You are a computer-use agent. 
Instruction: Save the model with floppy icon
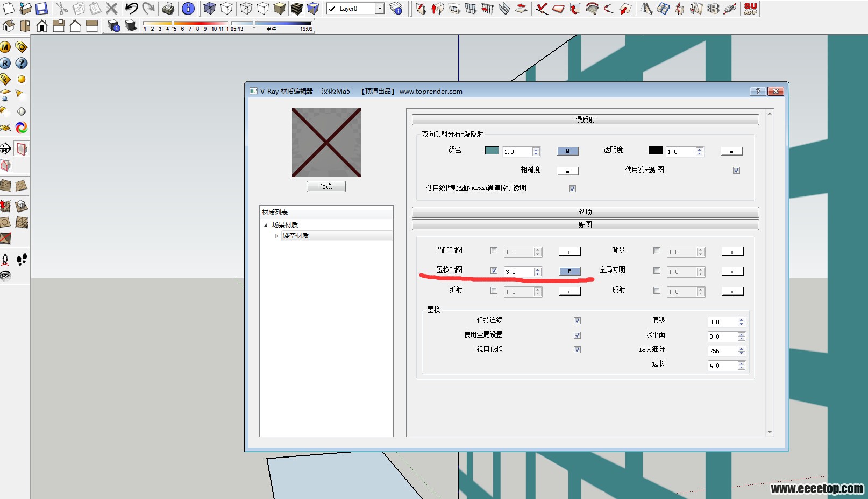click(x=42, y=8)
